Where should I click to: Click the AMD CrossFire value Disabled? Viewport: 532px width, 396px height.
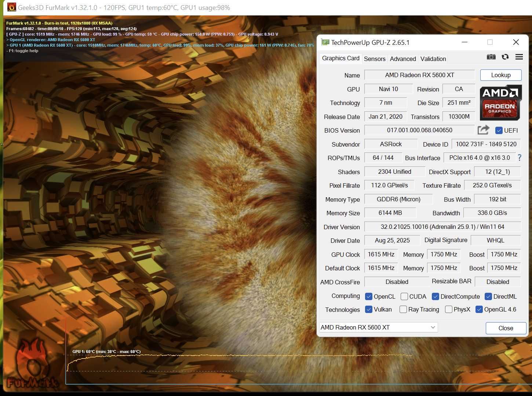[397, 282]
